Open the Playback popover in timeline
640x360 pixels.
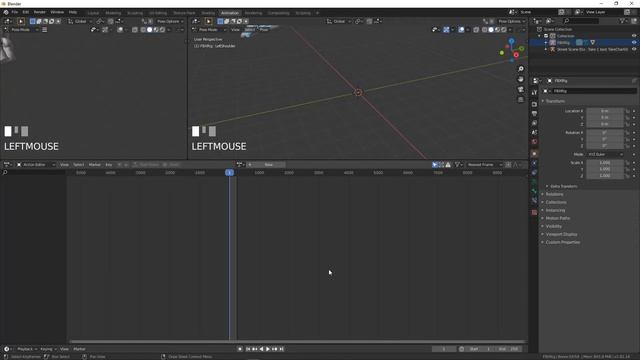click(27, 349)
